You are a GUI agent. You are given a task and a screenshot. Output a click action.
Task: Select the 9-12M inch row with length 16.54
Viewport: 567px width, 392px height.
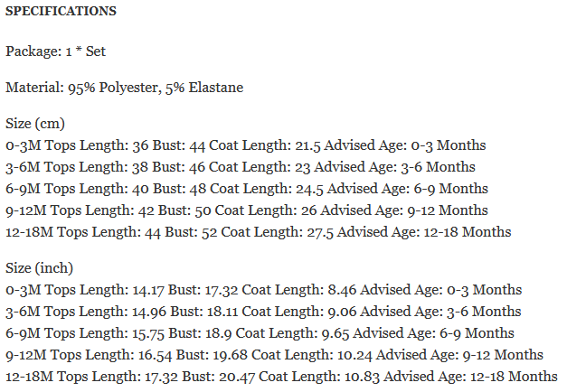click(274, 355)
